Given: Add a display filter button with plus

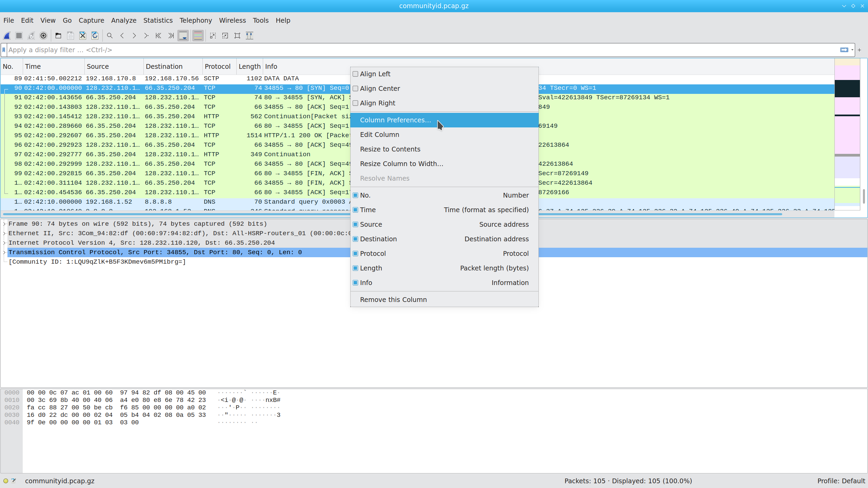Looking at the screenshot, I should (860, 50).
